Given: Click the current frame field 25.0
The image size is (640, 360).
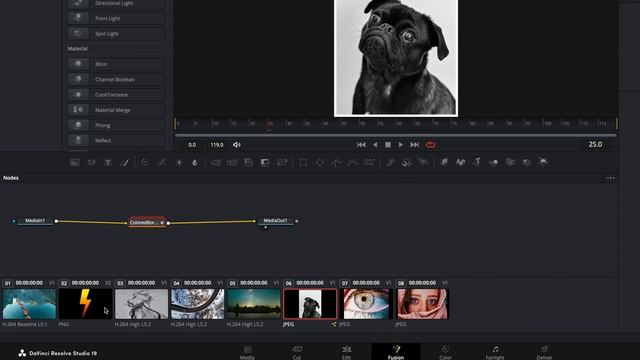Looking at the screenshot, I should [x=595, y=144].
